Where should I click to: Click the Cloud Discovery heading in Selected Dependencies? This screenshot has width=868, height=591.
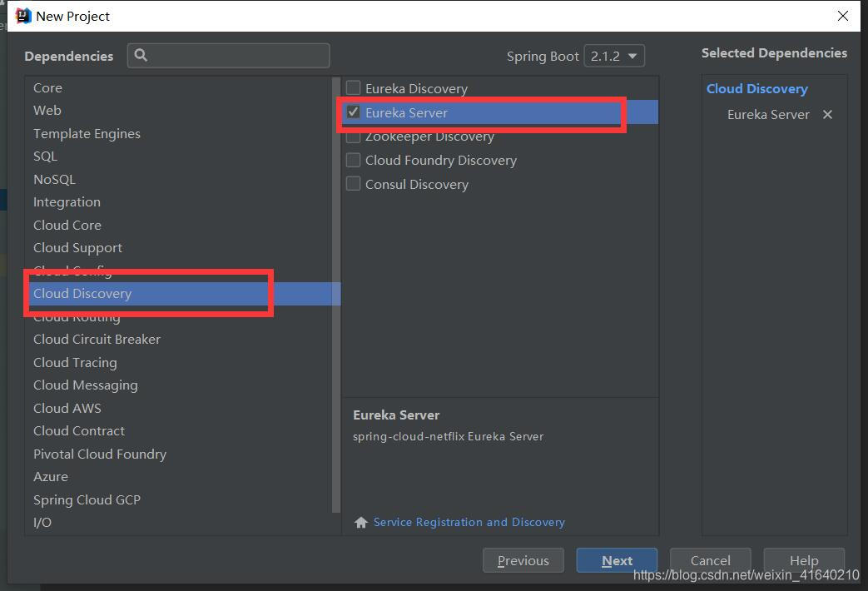(756, 88)
